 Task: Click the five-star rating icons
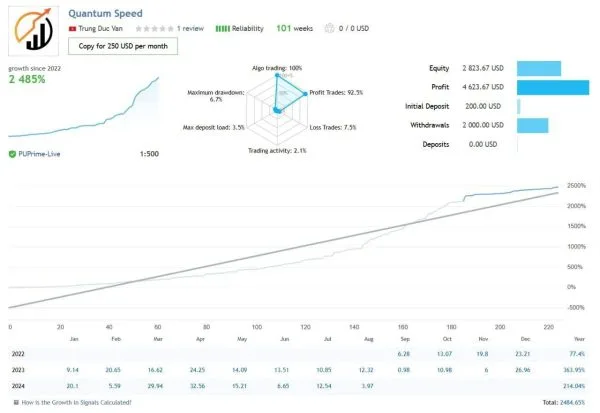[x=154, y=29]
